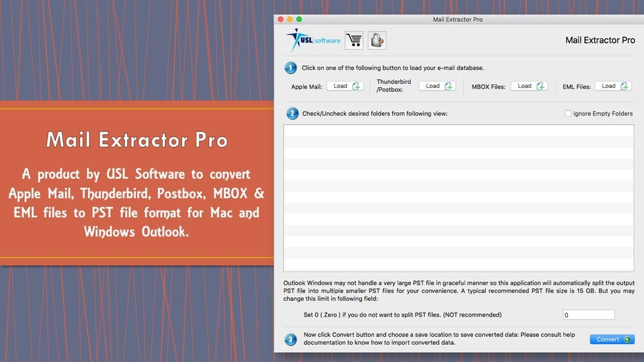Click 'Check/Uncheck desired folders' instruction text
The height and width of the screenshot is (362, 644).
pos(375,114)
